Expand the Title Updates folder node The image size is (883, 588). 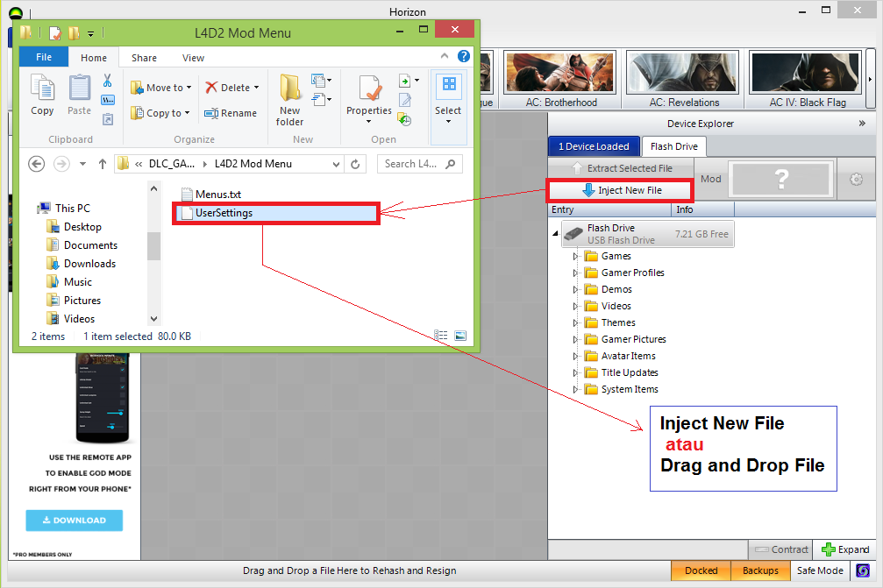tap(575, 373)
